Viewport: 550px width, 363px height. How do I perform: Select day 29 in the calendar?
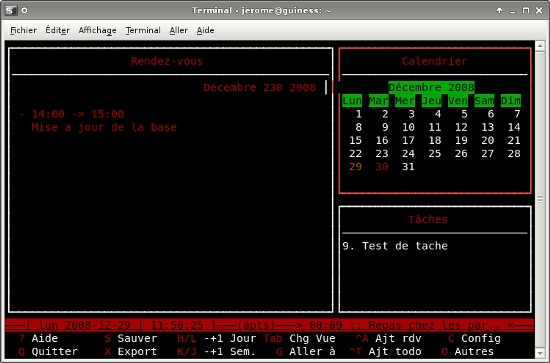pyautogui.click(x=355, y=167)
